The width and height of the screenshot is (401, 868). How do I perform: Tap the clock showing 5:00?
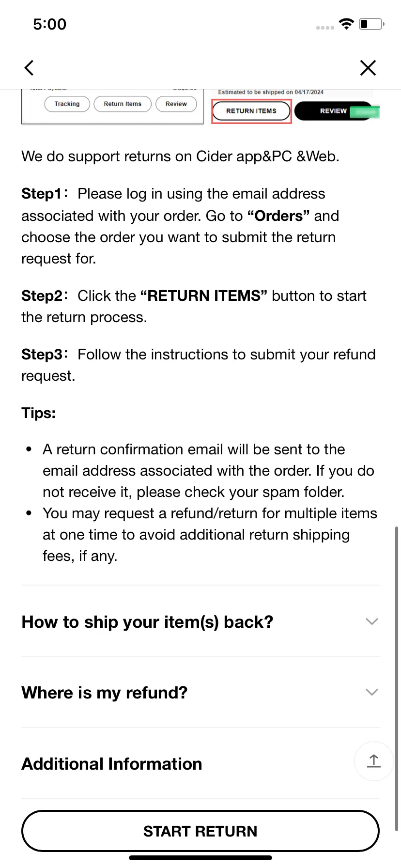[x=49, y=24]
